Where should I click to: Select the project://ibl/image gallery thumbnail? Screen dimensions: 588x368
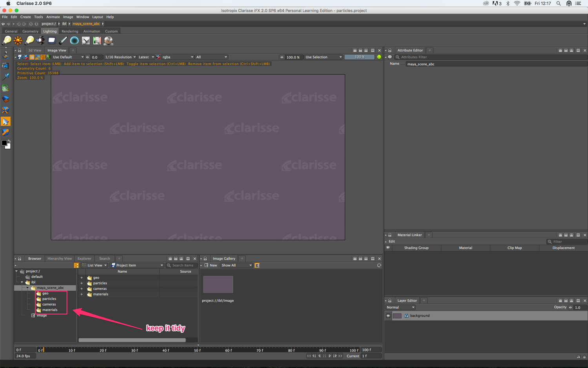[x=218, y=284]
